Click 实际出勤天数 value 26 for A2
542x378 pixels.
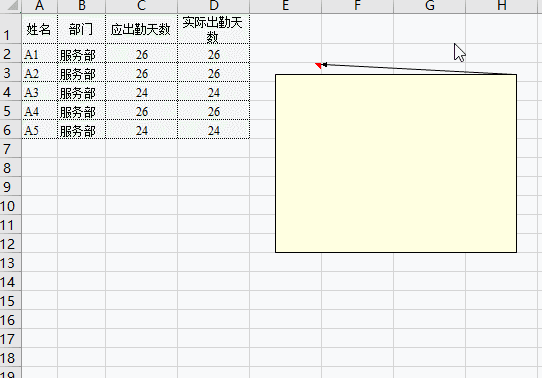[214, 72]
